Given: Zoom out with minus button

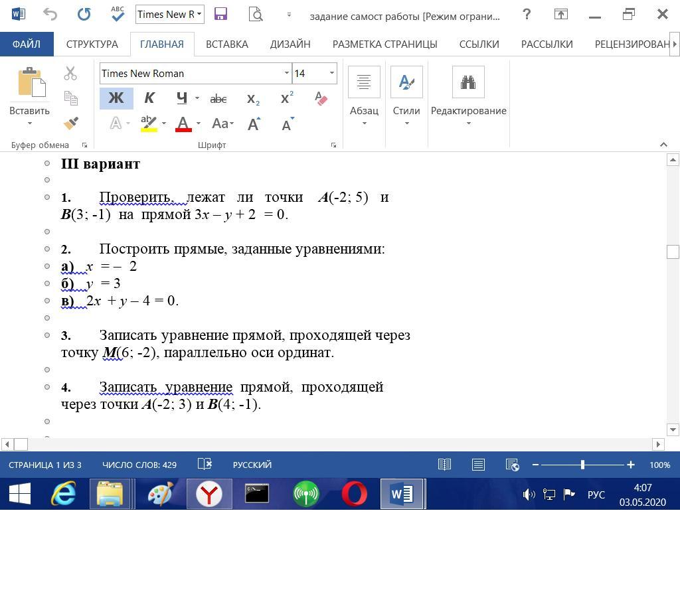Looking at the screenshot, I should click(535, 465).
